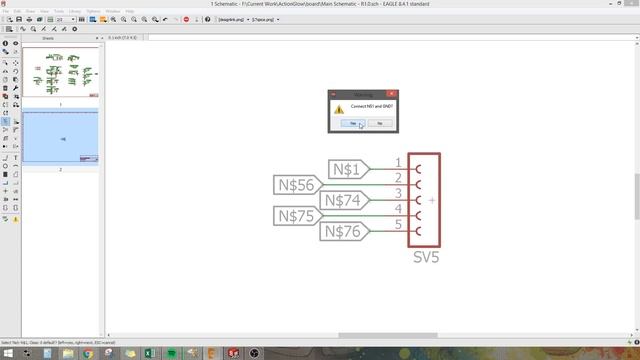Open Excel from the taskbar
The height and width of the screenshot is (360, 640).
(x=150, y=353)
